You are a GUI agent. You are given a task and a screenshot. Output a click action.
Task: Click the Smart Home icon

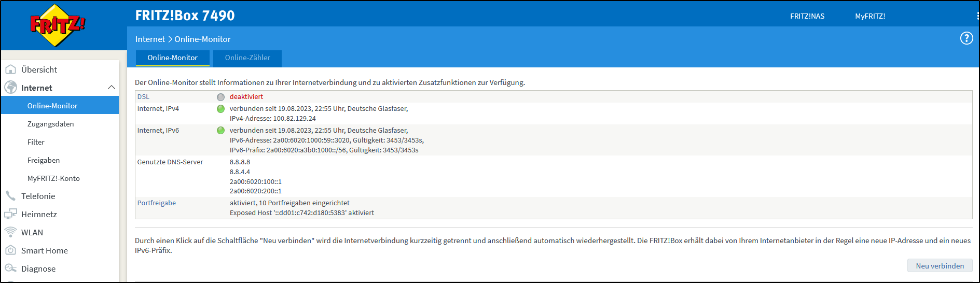[x=10, y=250]
